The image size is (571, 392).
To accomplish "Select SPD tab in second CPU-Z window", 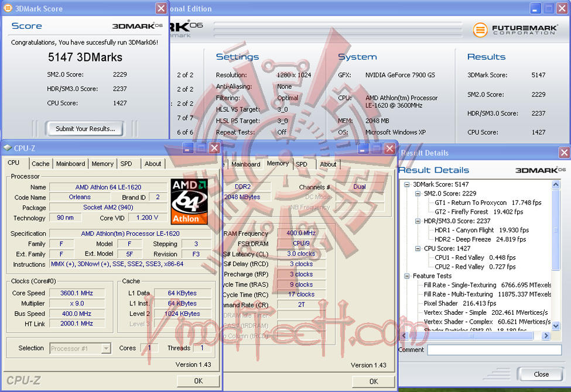I will point(302,164).
